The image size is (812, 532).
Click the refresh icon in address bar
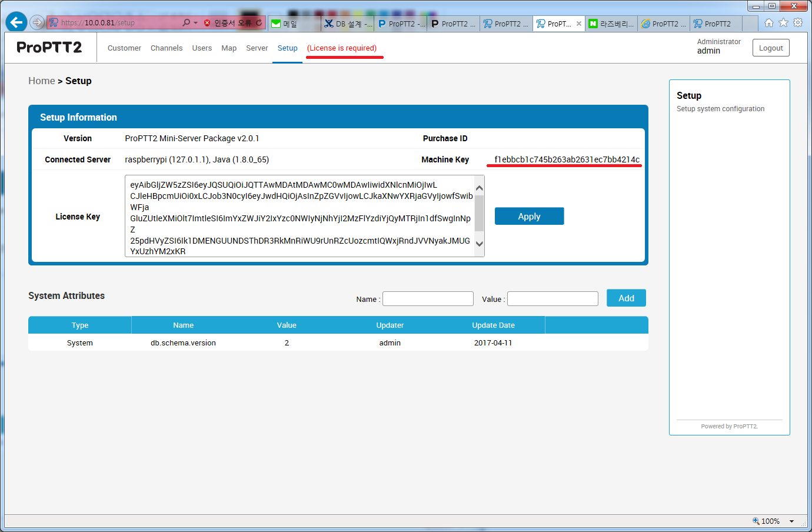[x=259, y=23]
